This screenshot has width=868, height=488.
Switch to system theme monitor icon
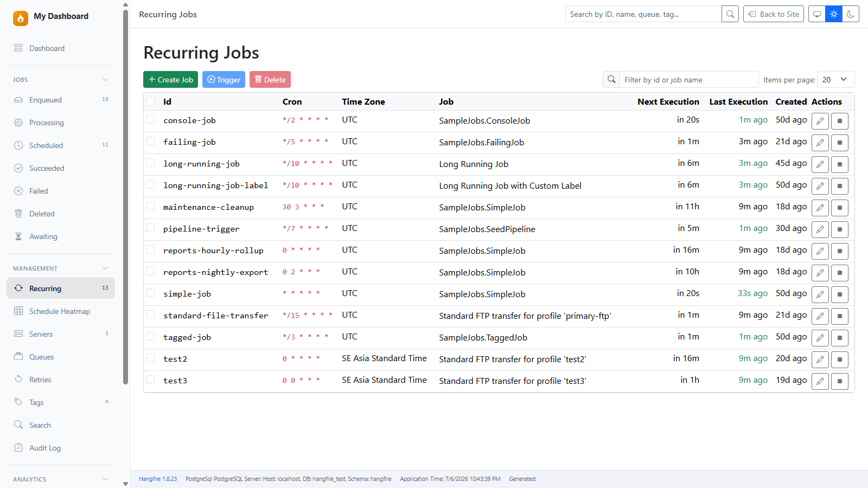(x=817, y=14)
